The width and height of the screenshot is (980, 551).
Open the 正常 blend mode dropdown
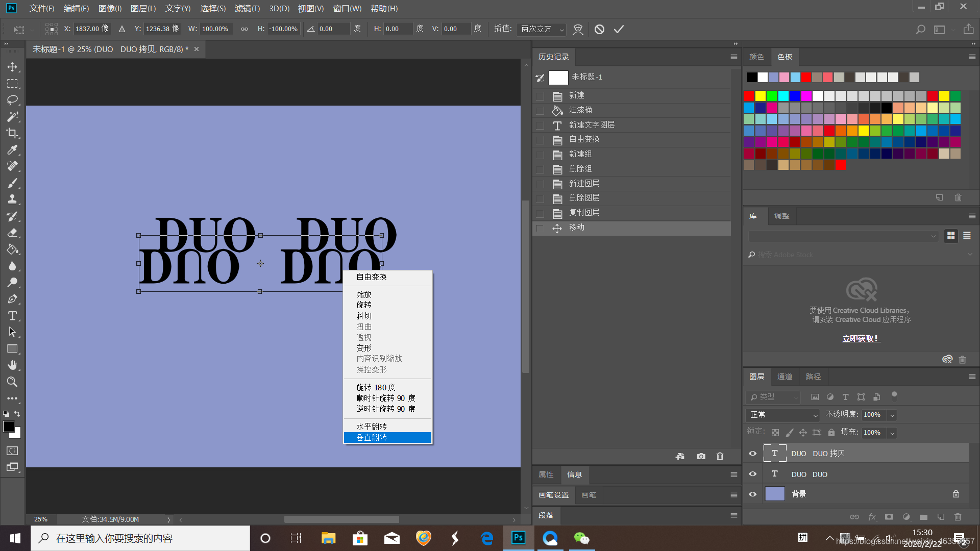pyautogui.click(x=782, y=415)
